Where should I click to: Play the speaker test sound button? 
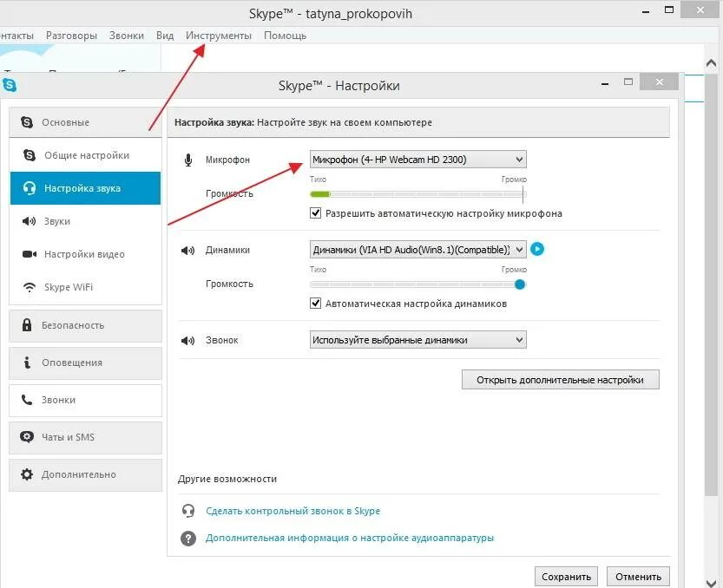tap(537, 249)
